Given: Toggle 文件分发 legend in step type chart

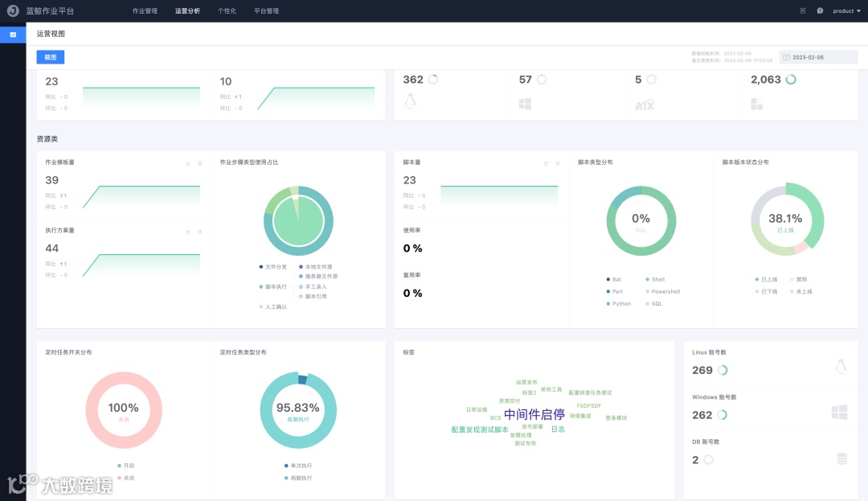Looking at the screenshot, I should 273,267.
